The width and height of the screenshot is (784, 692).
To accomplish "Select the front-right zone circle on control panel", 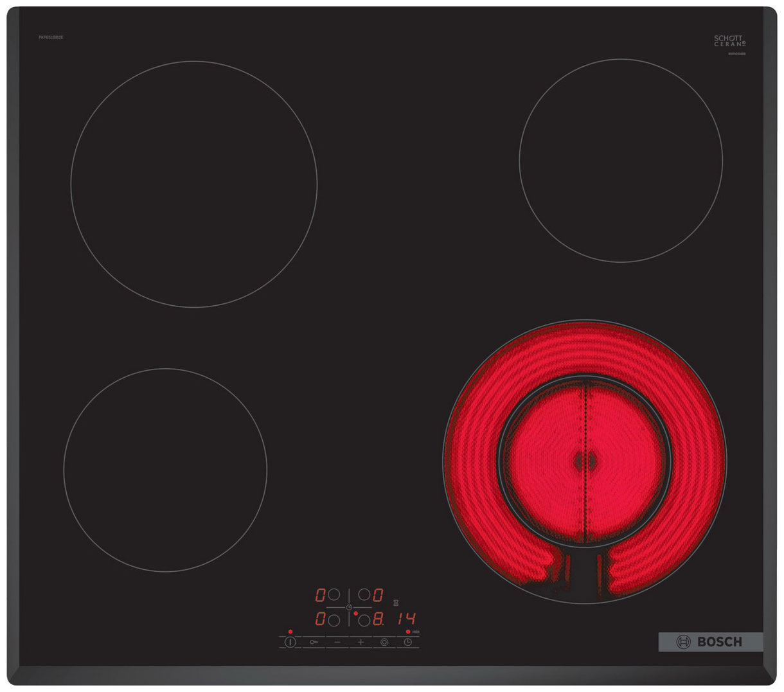I will tap(364, 620).
